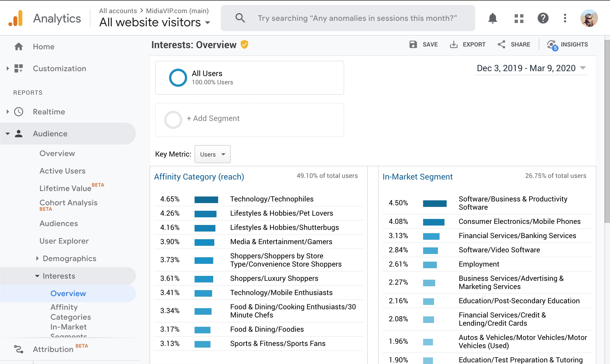610x364 pixels.
Task: Click the Technology/Technophiles bar swatch
Action: pyautogui.click(x=206, y=200)
